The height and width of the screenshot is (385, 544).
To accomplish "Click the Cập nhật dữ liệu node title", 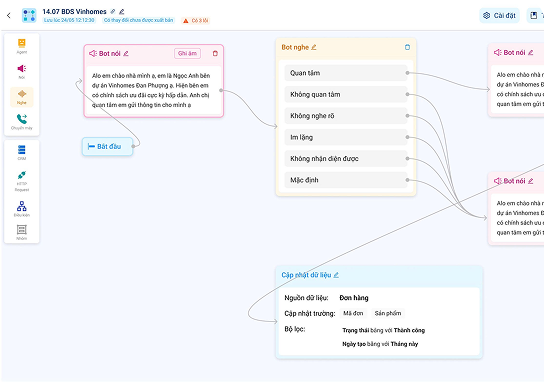I will tap(306, 275).
